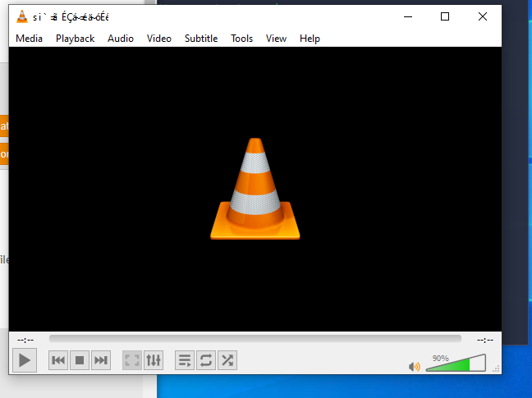
Task: Adjust the 90% volume slider
Action: click(x=456, y=363)
